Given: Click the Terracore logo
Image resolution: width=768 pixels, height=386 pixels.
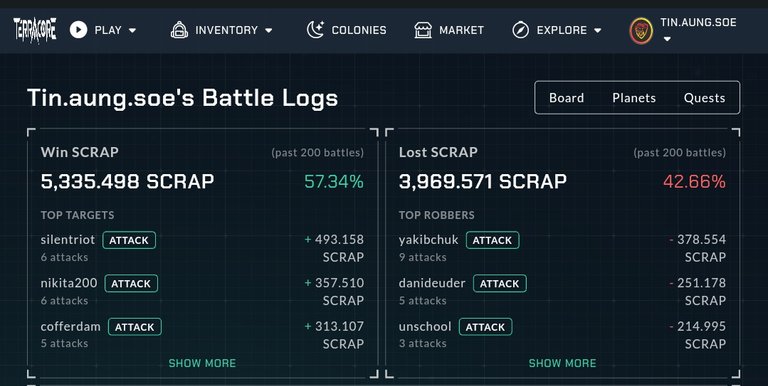Looking at the screenshot, I should pyautogui.click(x=35, y=30).
